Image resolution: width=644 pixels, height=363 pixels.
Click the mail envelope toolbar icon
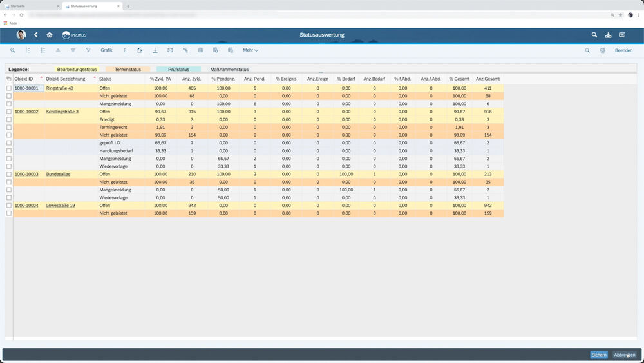coord(170,50)
